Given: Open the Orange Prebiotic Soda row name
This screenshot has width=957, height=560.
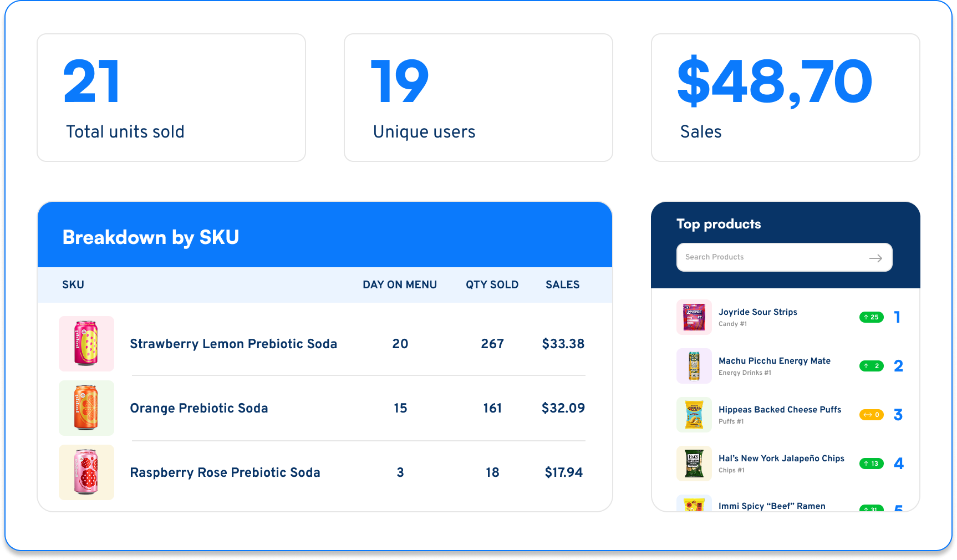Looking at the screenshot, I should click(x=199, y=408).
